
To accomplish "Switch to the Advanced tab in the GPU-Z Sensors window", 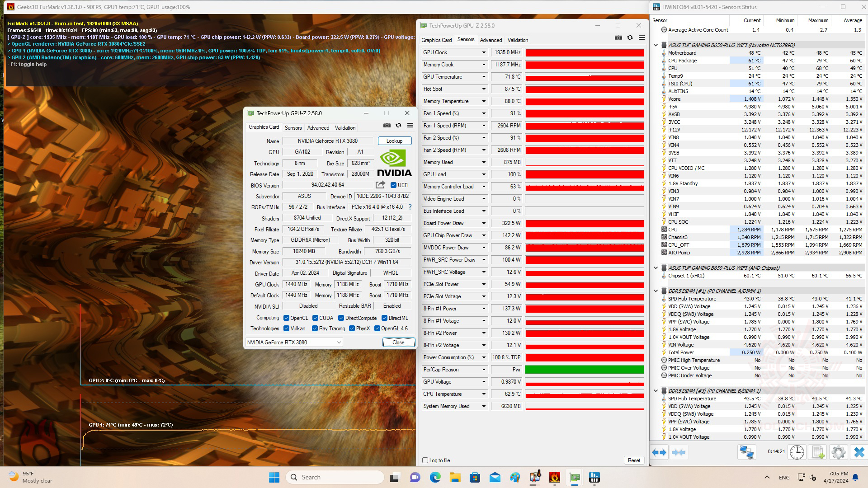I will (x=491, y=40).
